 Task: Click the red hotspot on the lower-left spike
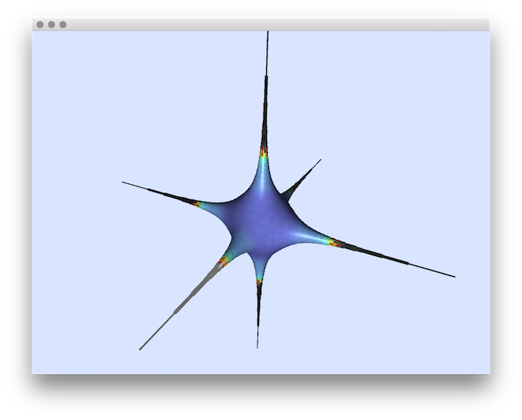pyautogui.click(x=223, y=262)
